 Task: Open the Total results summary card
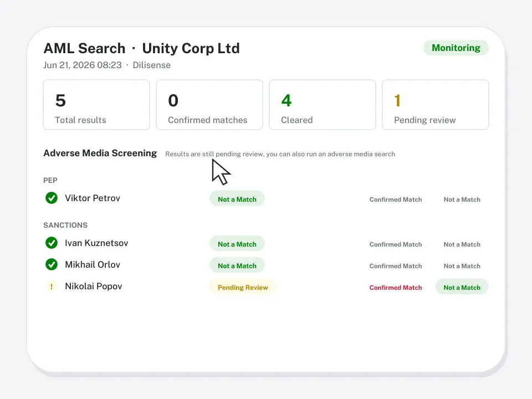tap(96, 105)
